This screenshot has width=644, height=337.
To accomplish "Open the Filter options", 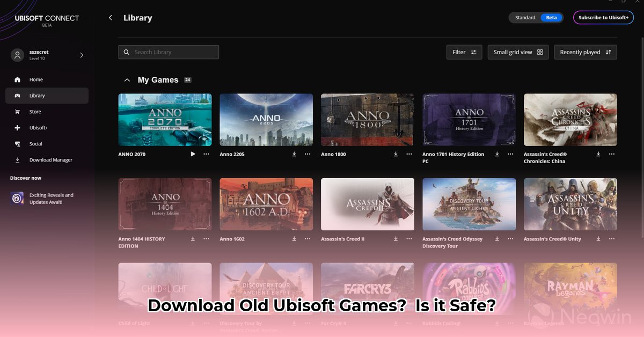I will tap(464, 52).
